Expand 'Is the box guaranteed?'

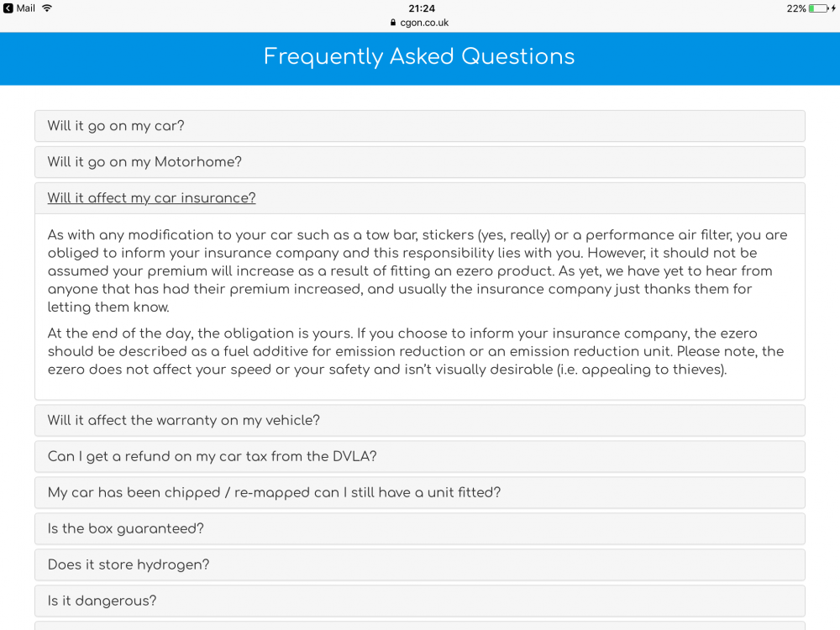pos(419,528)
